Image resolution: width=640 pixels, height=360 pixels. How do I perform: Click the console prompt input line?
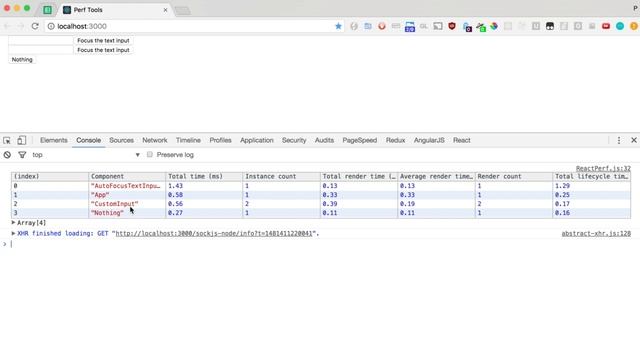320,244
